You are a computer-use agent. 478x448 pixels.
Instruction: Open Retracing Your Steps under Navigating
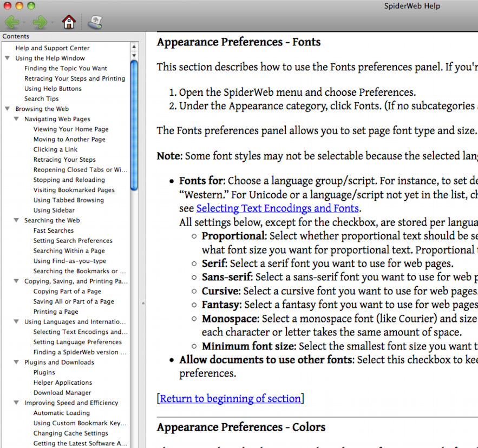[64, 160]
